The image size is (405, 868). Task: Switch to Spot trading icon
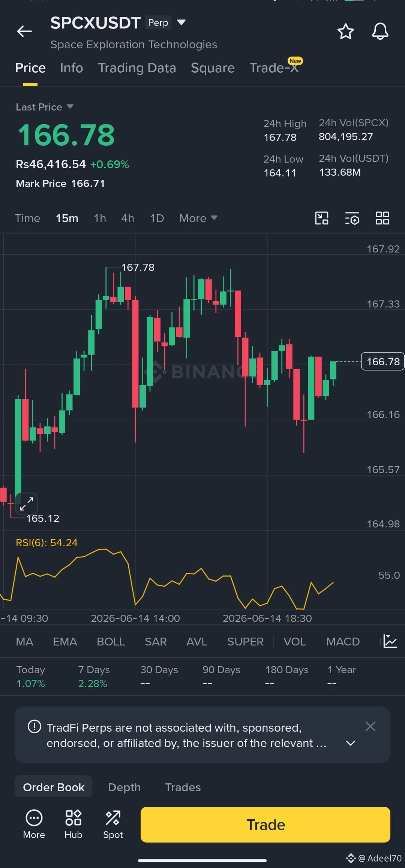coord(113,825)
